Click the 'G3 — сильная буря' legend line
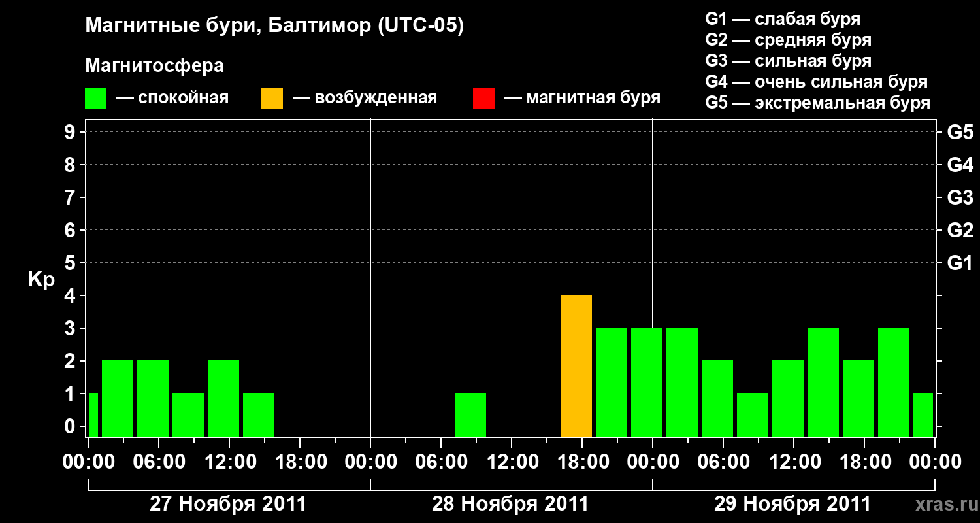This screenshot has width=980, height=523. (788, 61)
